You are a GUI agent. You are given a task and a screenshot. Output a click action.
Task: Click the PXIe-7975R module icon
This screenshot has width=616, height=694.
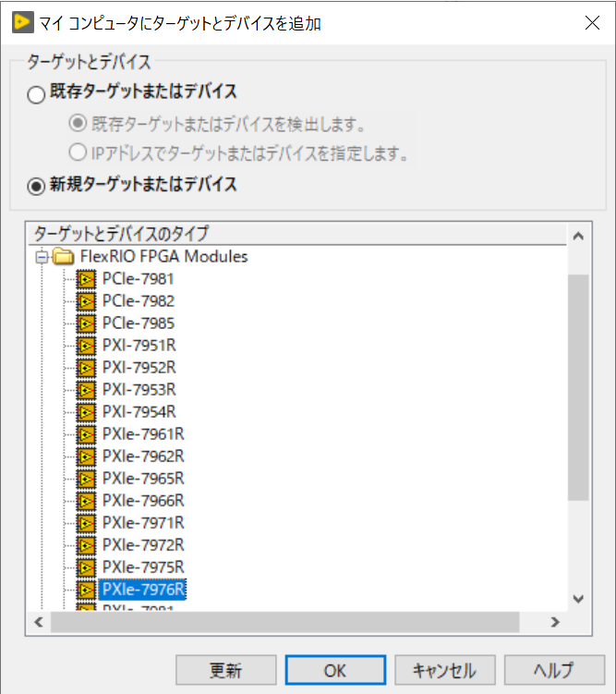coord(86,567)
